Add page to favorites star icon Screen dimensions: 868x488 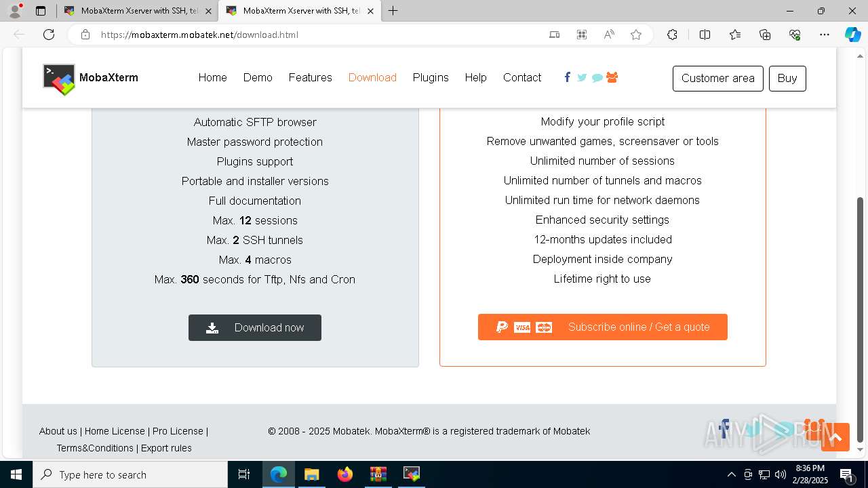pyautogui.click(x=636, y=35)
